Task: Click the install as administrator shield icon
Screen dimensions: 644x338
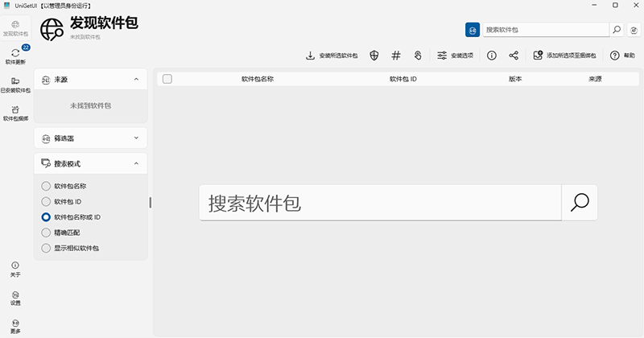Action: (374, 56)
